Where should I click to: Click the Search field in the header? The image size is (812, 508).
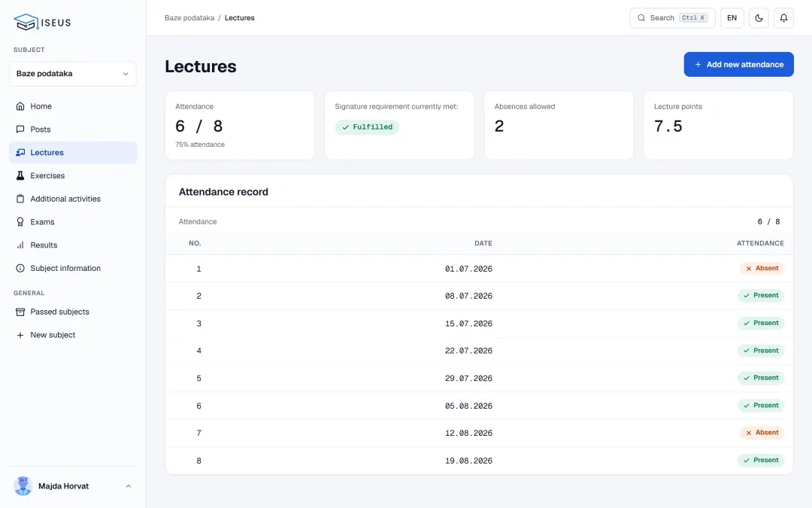672,18
